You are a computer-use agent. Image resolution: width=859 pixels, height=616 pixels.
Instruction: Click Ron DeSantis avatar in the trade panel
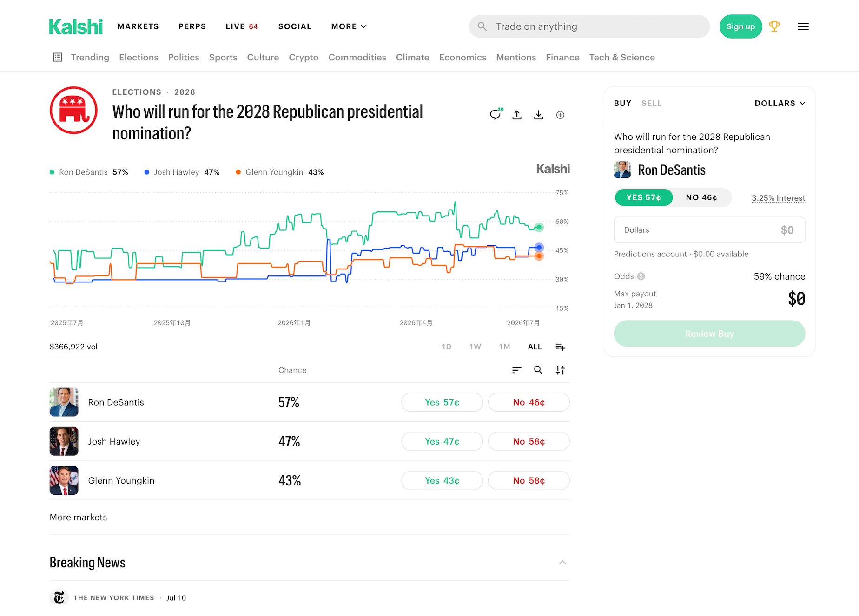click(622, 170)
